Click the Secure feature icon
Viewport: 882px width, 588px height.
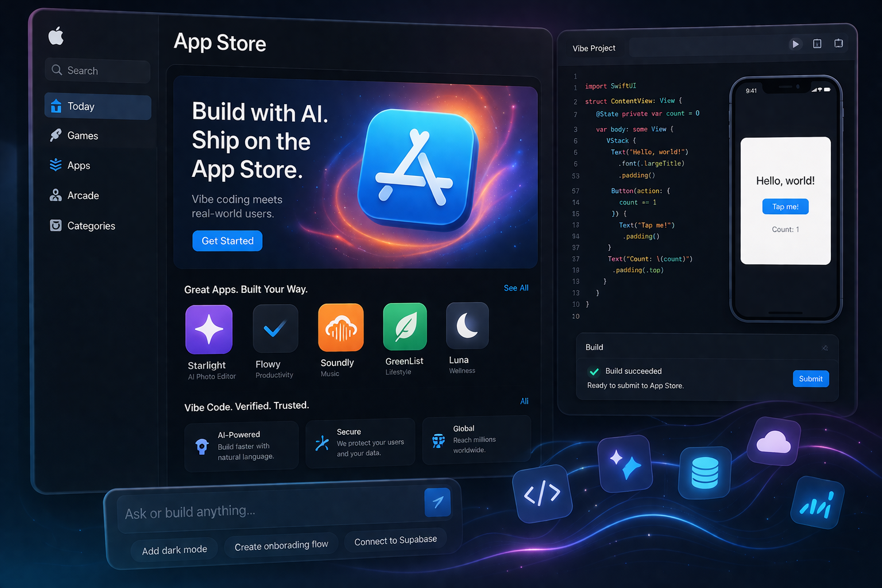tap(322, 443)
